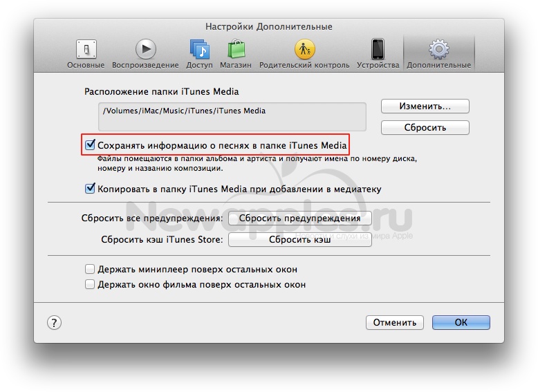538x392 pixels.
Task: Enable Держать окно фильма поверх остальных окон
Action: click(89, 284)
